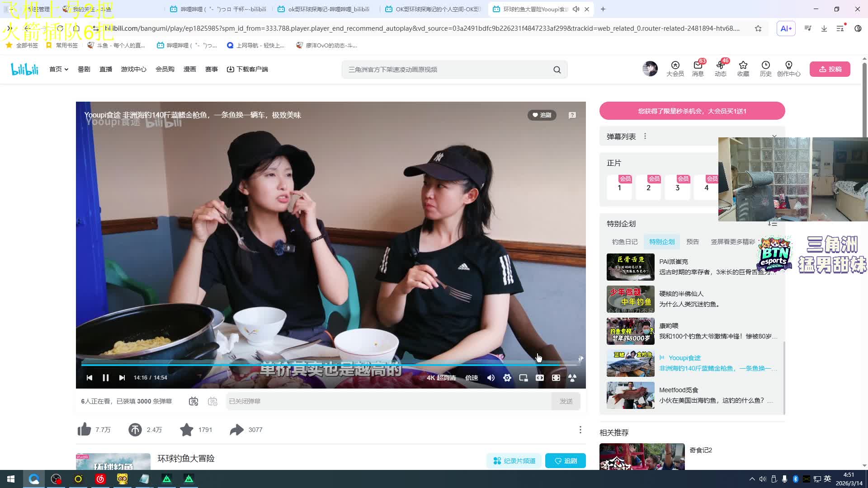
Task: Pause the video playback
Action: coord(105,378)
